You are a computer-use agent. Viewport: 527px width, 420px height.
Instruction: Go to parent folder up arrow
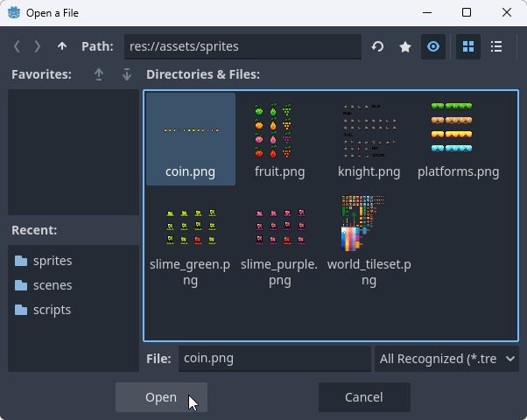point(61,46)
